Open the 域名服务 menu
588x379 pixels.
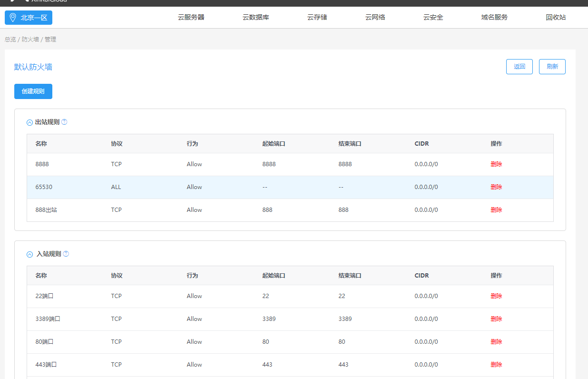click(x=494, y=17)
